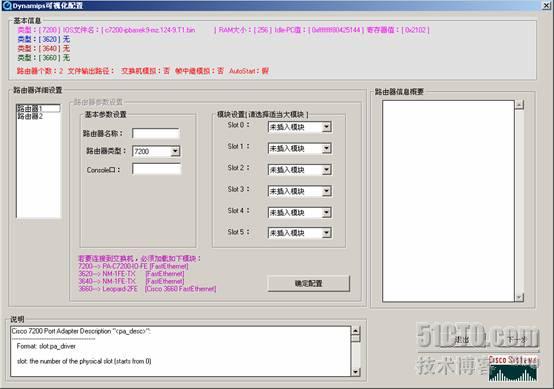Click the 类型 [3620] 无 line
Viewport: 554px width, 389px height.
pyautogui.click(x=43, y=39)
